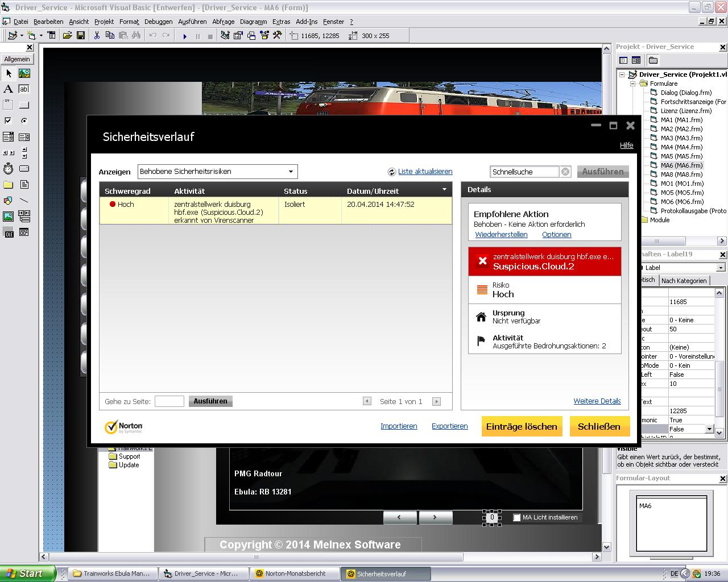This screenshot has height=582, width=728.
Task: Click into the Schnellsuche search field
Action: [x=523, y=172]
